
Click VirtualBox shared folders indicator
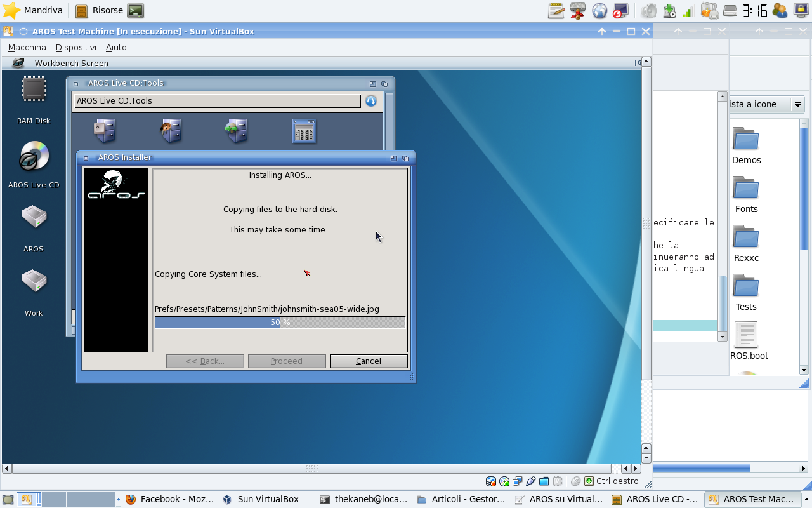pos(544,481)
